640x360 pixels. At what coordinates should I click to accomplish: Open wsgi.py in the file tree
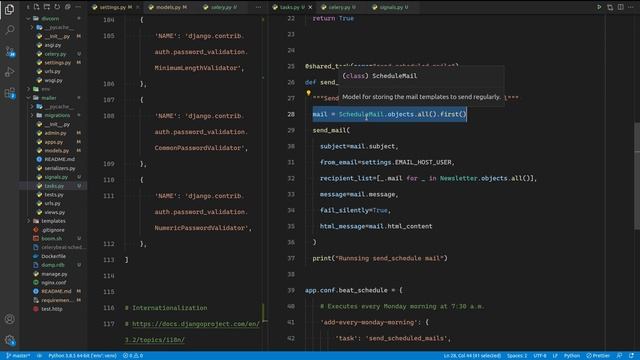(53, 80)
